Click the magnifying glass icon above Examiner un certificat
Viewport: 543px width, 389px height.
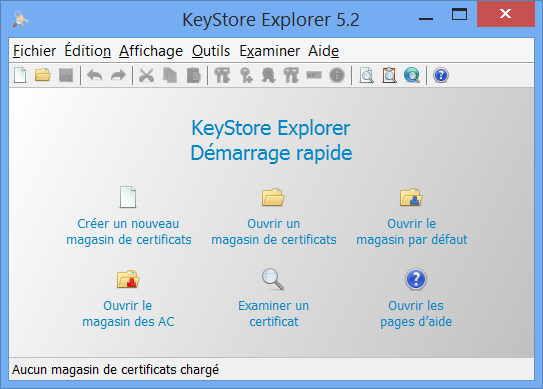(x=273, y=279)
